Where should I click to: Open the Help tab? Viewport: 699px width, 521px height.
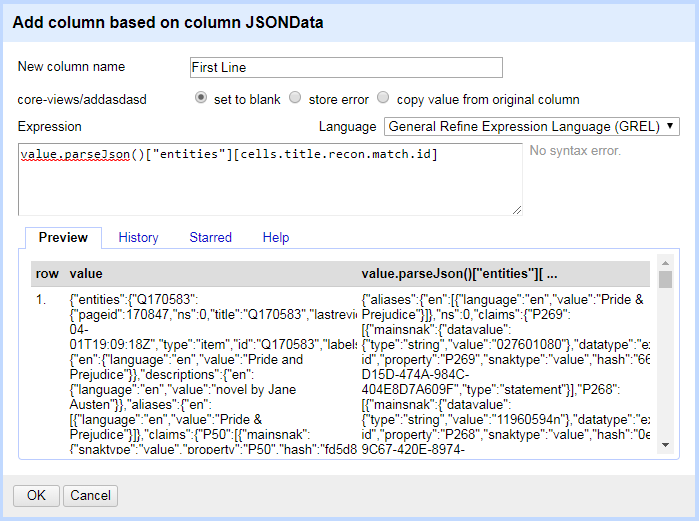tap(275, 238)
